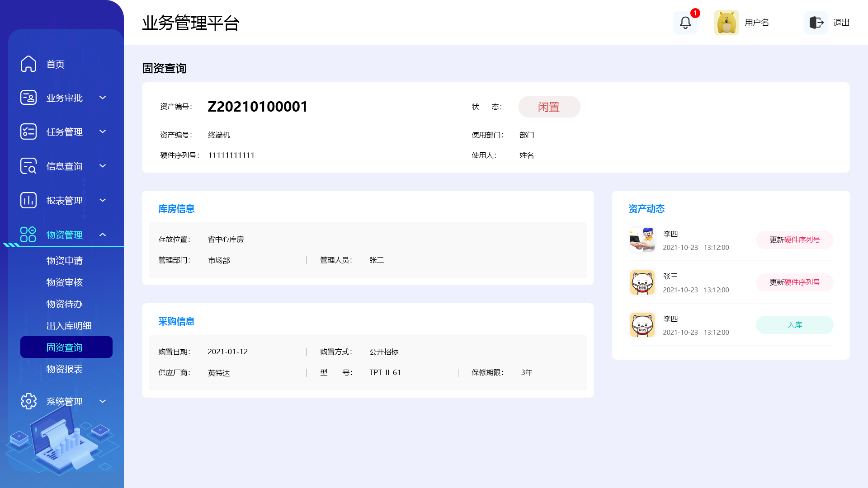868x488 pixels.
Task: Click the 任务管理 checklist icon
Action: (x=28, y=131)
